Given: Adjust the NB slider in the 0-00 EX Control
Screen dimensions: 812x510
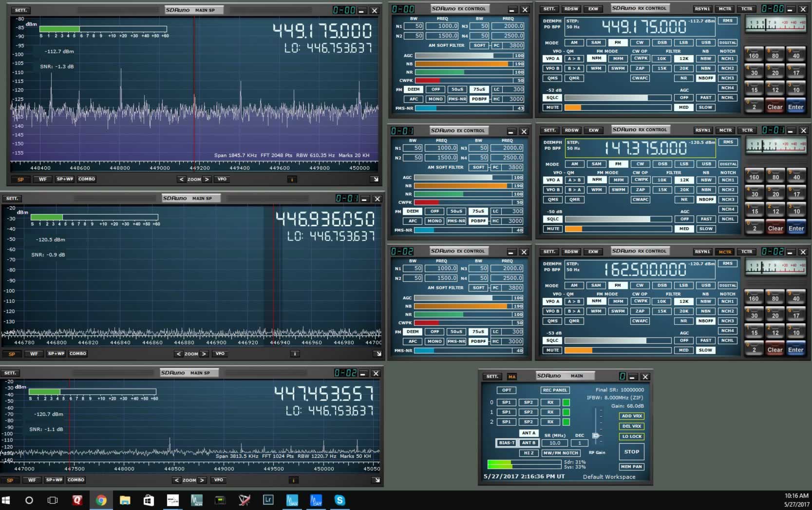Looking at the screenshot, I should [464, 64].
